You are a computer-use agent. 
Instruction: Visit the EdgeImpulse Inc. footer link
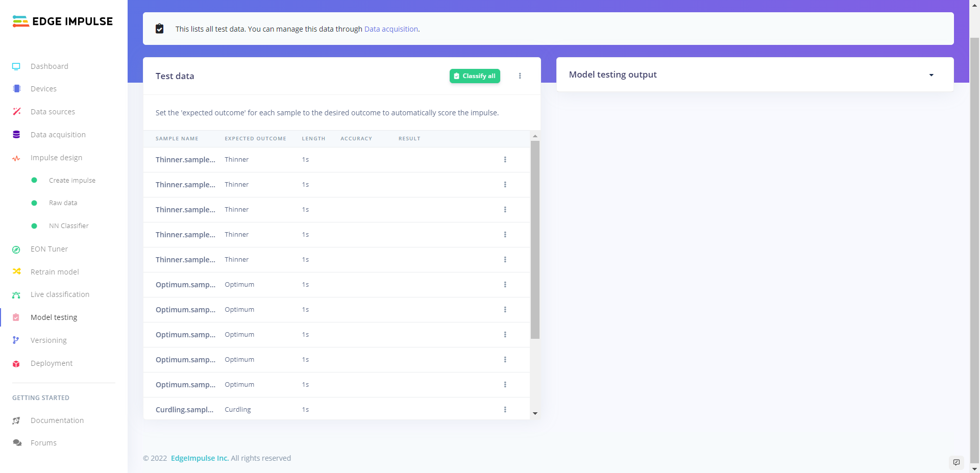pos(200,458)
